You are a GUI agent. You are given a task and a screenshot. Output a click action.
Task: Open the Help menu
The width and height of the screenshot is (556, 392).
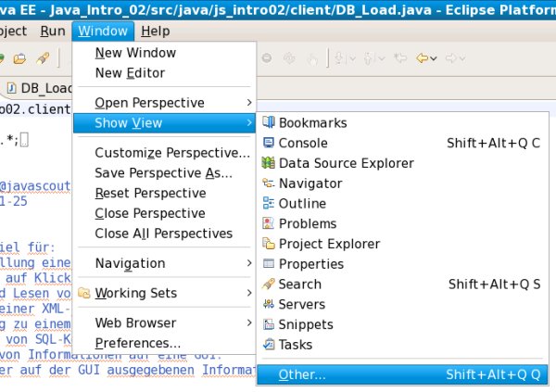click(x=155, y=31)
